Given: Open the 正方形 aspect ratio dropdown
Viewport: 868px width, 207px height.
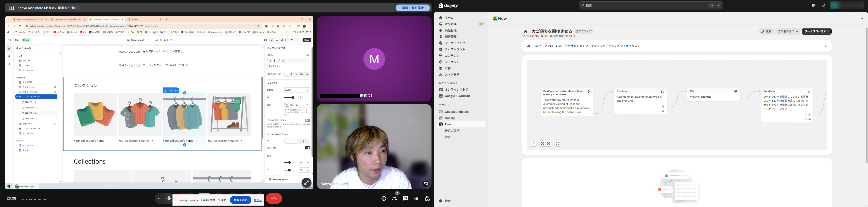Looking at the screenshot, I should pos(297,90).
